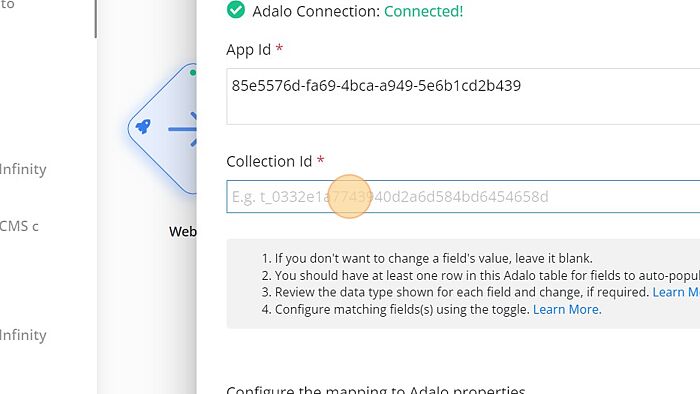Click the Adalo Connection label text
Screen dimensions: 700x394
[316, 11]
